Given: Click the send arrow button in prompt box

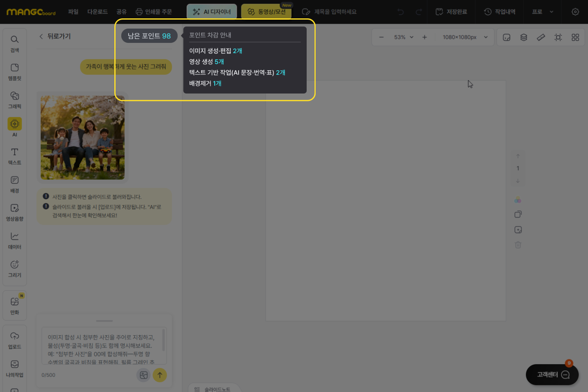Looking at the screenshot, I should click(160, 375).
